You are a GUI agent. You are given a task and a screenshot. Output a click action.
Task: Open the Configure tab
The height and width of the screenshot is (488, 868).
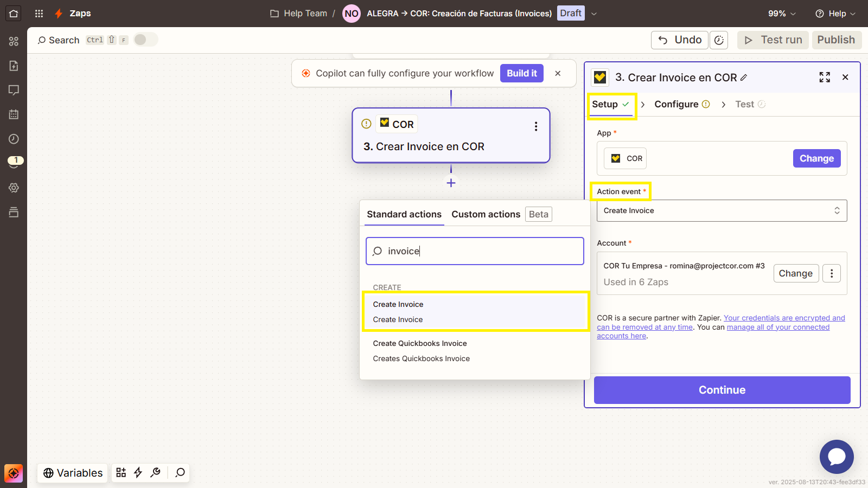[x=682, y=104]
